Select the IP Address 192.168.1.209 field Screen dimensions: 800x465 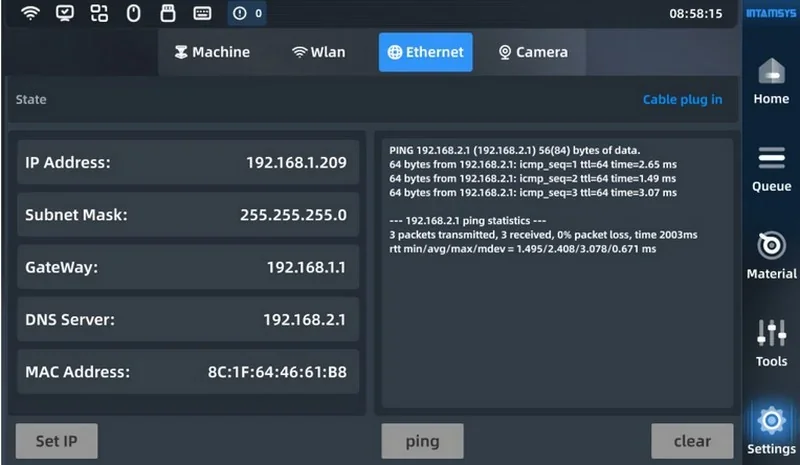tap(188, 162)
